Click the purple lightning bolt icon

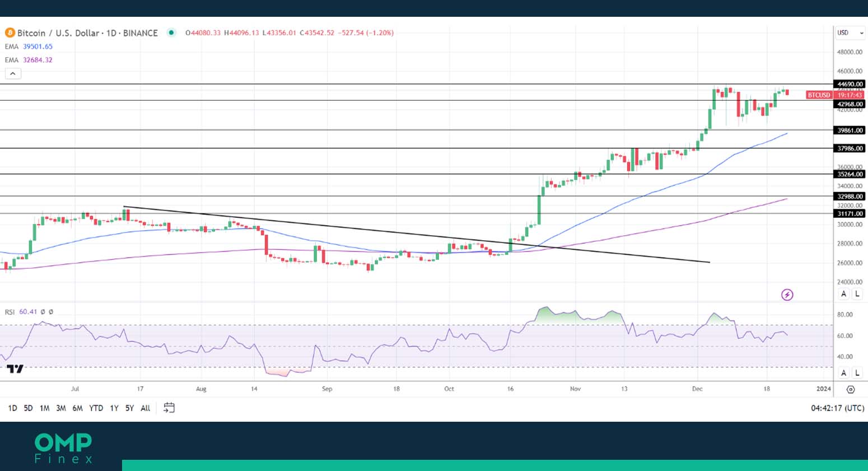coord(787,295)
